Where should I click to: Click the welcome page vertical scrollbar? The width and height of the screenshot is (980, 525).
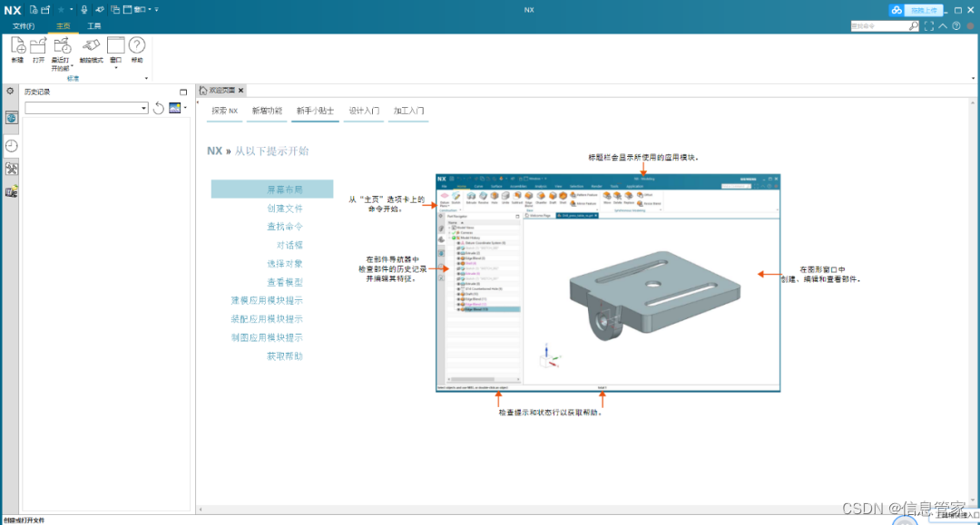[973, 302]
